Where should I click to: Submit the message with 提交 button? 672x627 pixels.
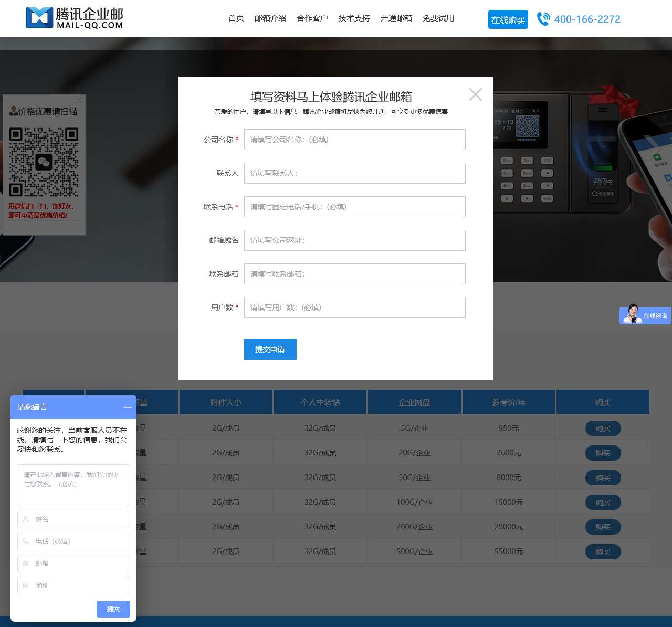click(x=113, y=609)
